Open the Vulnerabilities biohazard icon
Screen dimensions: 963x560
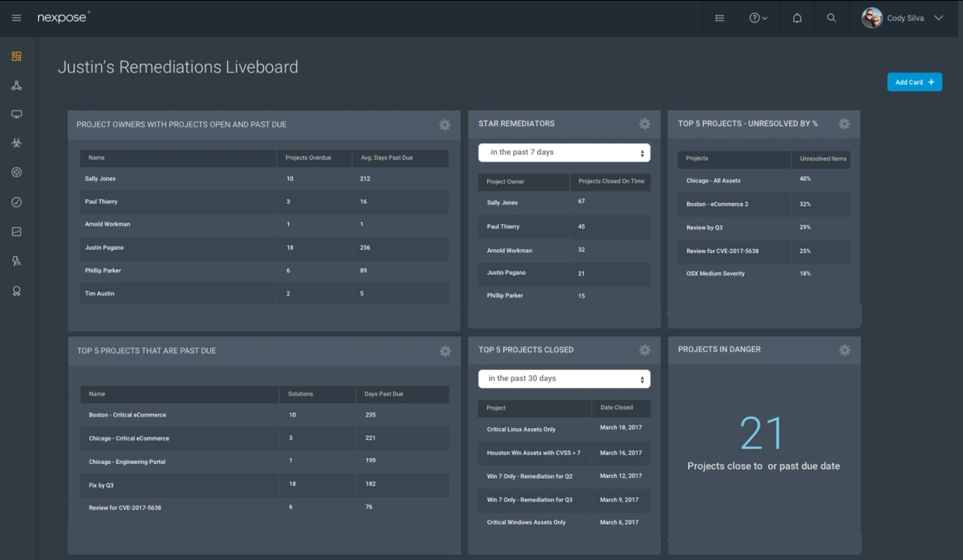15,143
